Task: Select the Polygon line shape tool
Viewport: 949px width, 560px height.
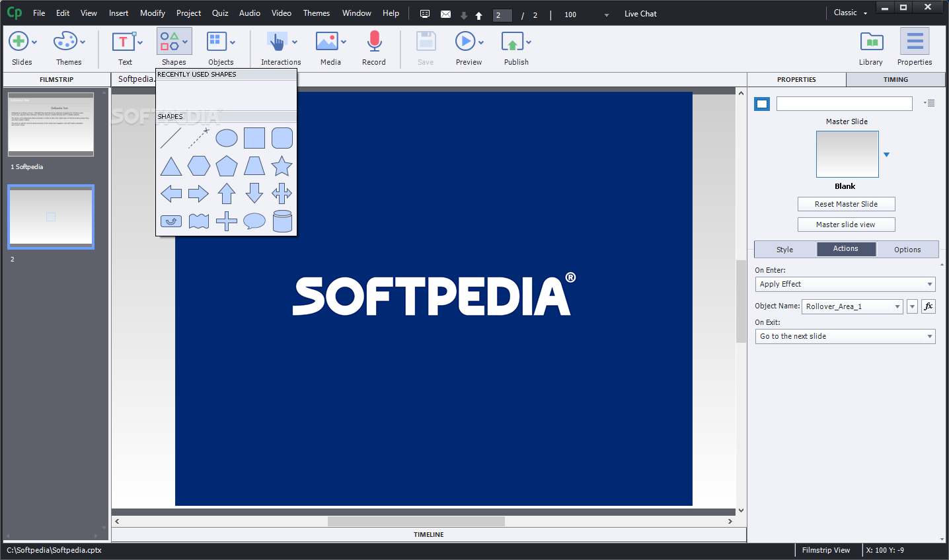Action: coord(198,138)
